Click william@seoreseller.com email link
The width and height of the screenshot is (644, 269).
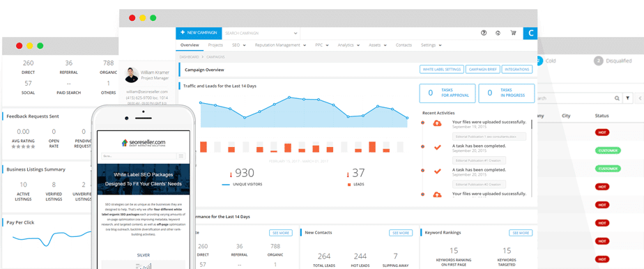147,91
